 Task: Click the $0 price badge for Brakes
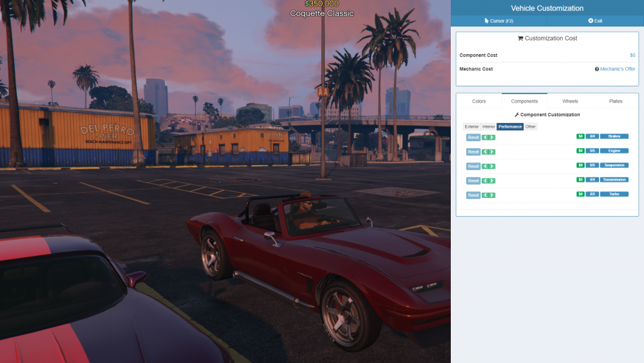pos(580,136)
